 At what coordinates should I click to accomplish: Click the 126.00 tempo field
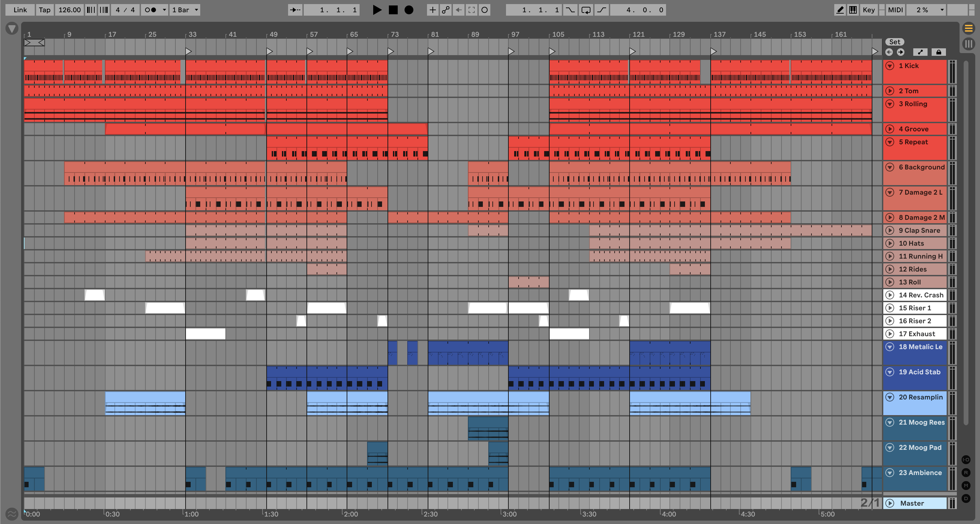click(69, 10)
